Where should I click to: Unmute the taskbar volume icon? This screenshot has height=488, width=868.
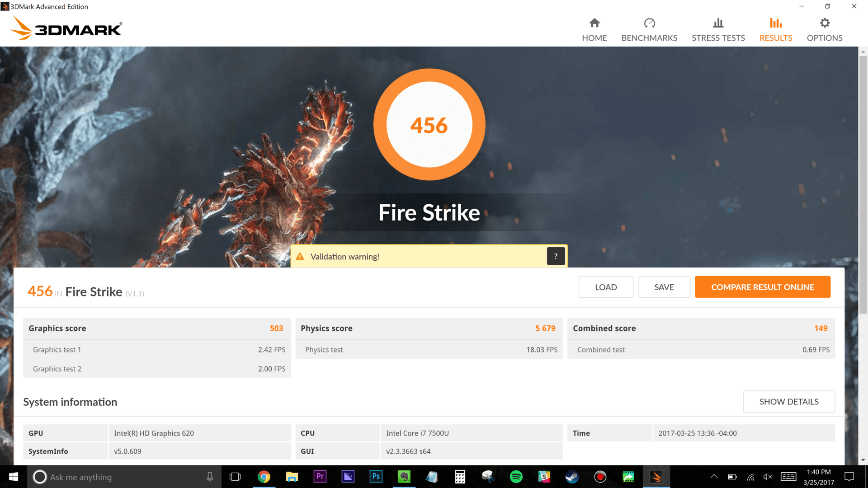click(x=768, y=477)
